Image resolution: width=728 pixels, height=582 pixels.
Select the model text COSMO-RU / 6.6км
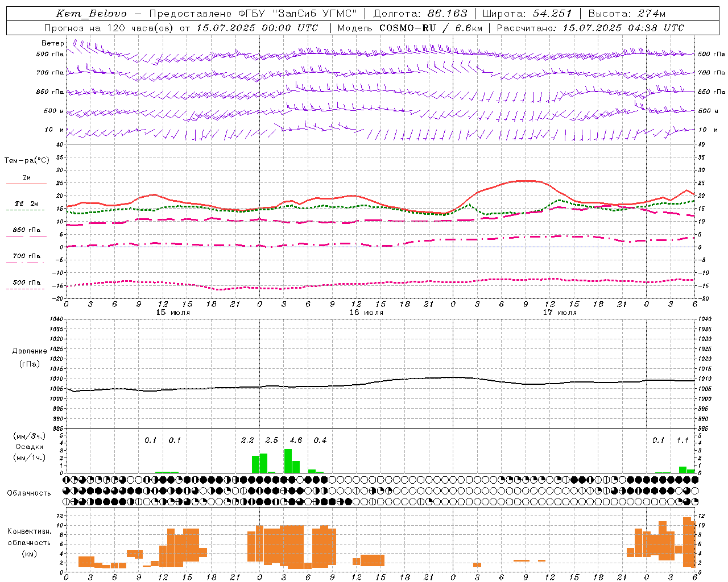(431, 28)
